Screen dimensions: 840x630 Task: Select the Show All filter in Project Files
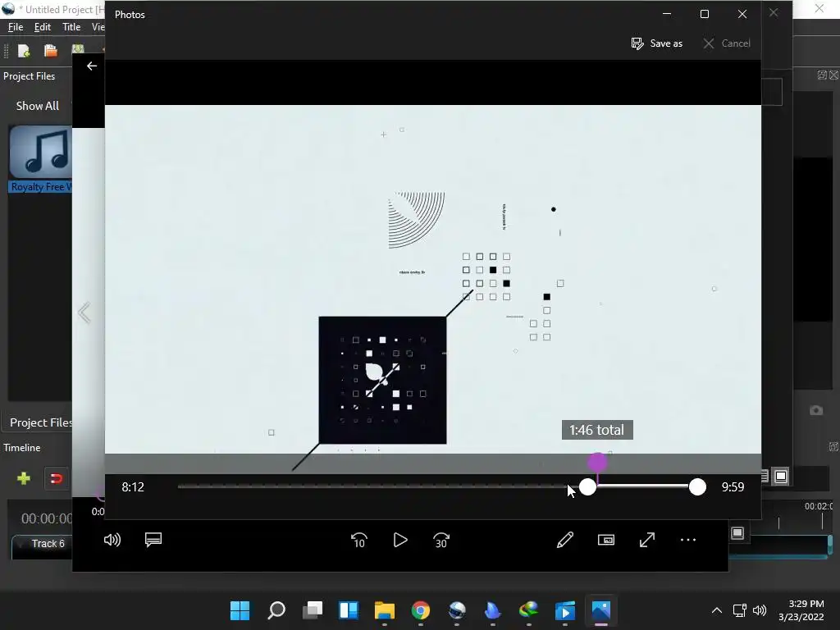[x=38, y=106]
